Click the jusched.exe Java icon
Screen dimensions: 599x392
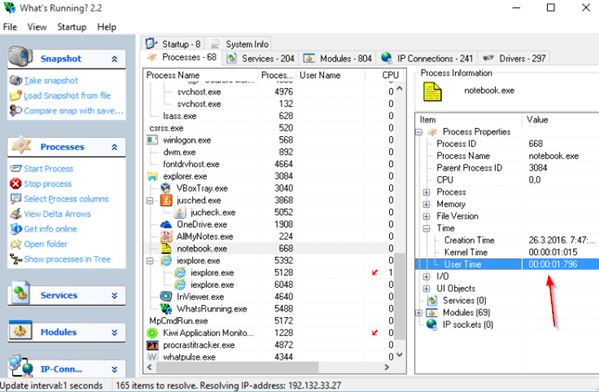(166, 200)
